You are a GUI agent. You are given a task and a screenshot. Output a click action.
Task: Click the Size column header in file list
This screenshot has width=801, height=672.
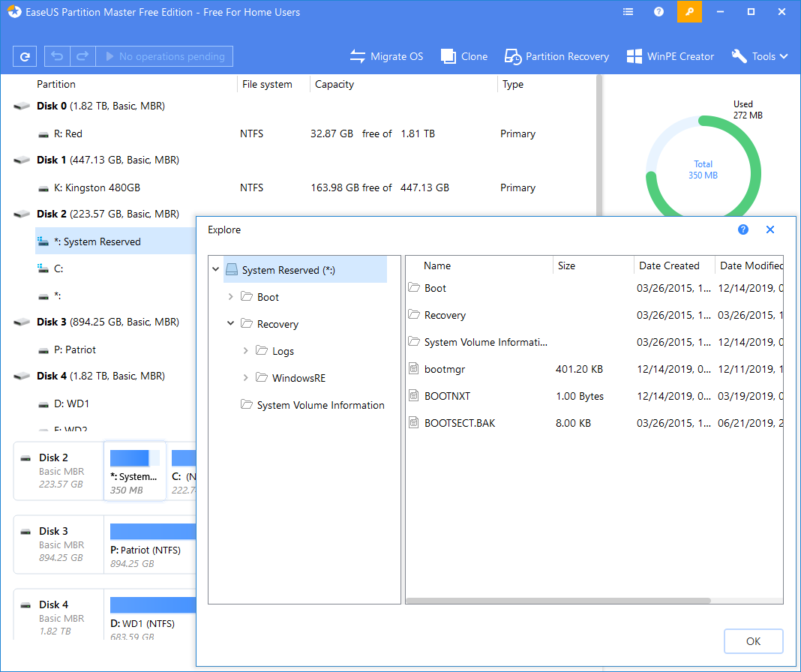[566, 265]
